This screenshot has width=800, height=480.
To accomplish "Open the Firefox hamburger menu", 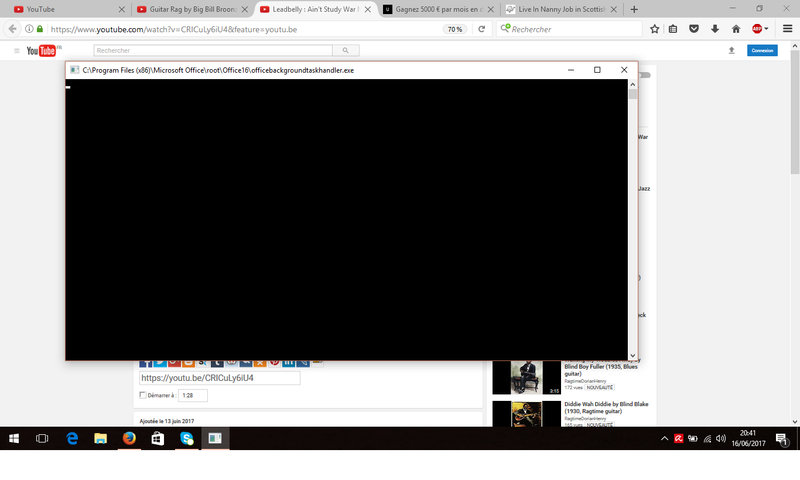I will point(787,29).
